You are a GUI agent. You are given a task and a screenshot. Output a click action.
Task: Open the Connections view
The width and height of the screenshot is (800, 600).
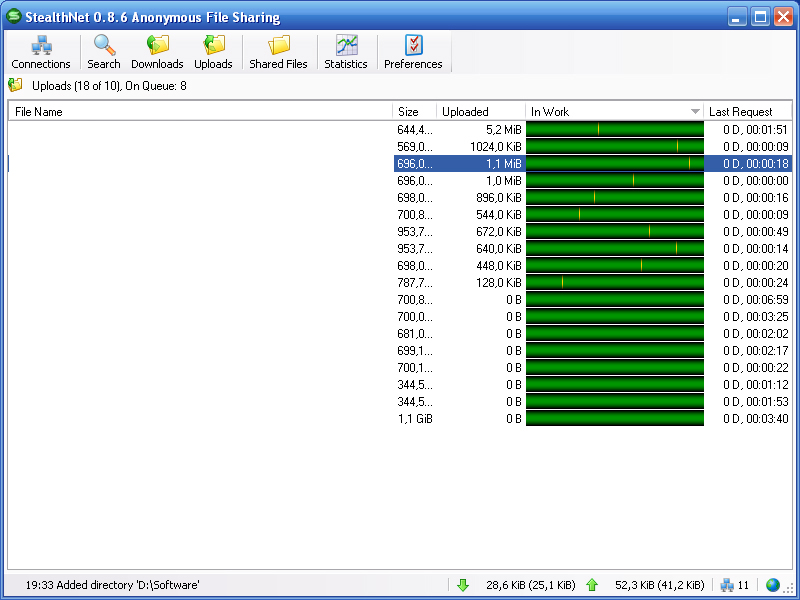tap(41, 52)
